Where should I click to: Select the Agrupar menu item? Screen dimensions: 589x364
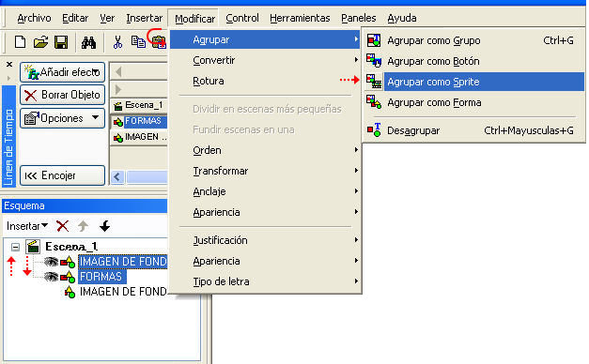(x=266, y=39)
